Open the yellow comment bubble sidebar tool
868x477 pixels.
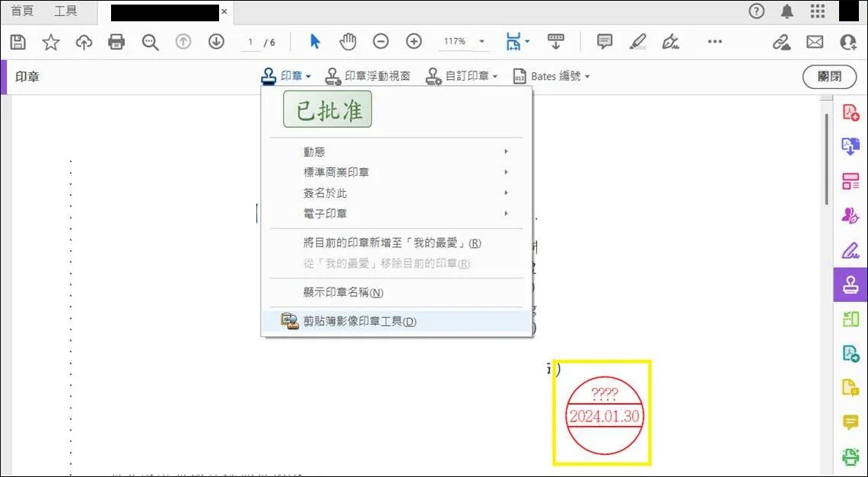pos(851,423)
